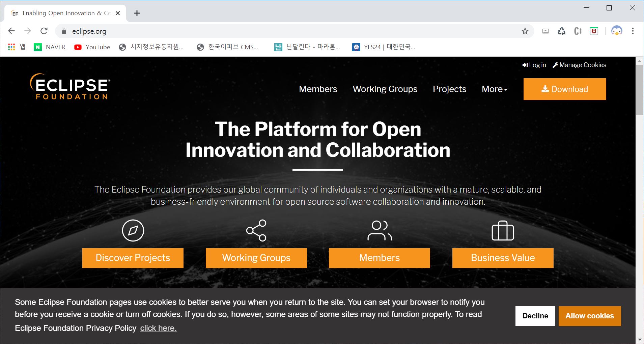Click the Log in link

[534, 65]
